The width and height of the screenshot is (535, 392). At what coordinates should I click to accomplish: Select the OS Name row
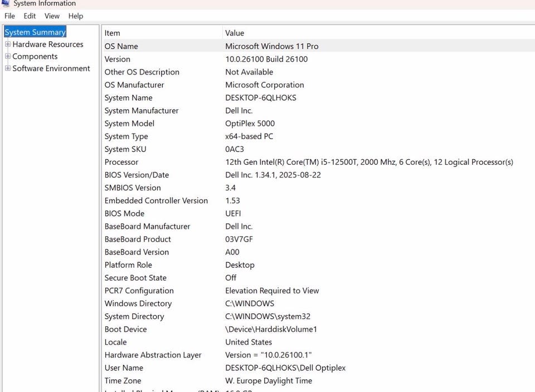(x=121, y=46)
